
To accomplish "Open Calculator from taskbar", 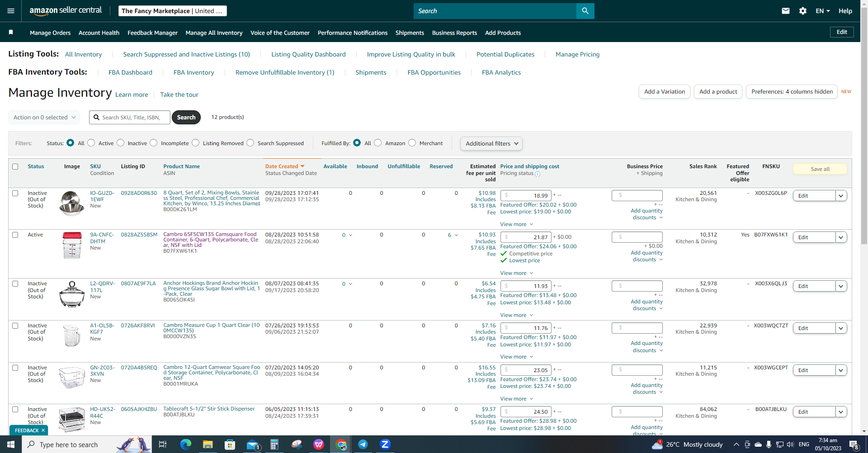I will point(274,444).
